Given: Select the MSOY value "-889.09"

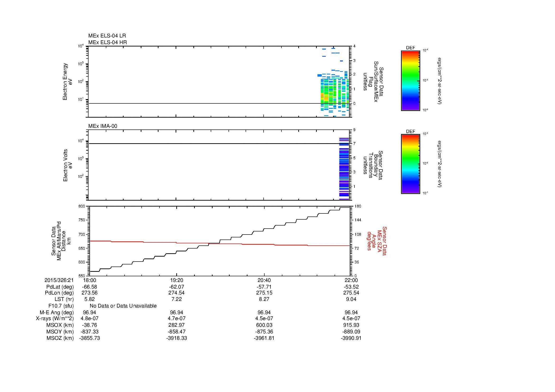Looking at the screenshot, I should point(351,332).
